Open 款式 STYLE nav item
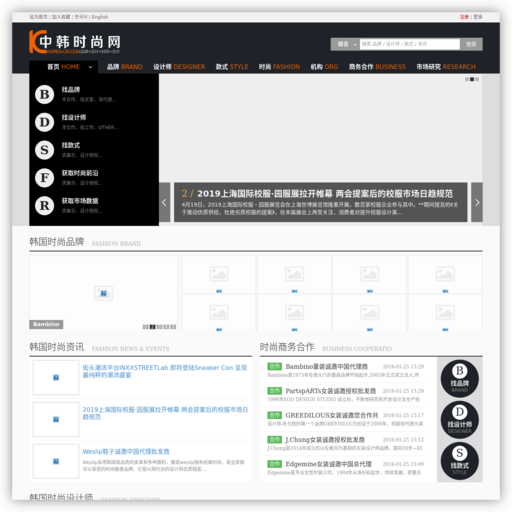 click(232, 67)
